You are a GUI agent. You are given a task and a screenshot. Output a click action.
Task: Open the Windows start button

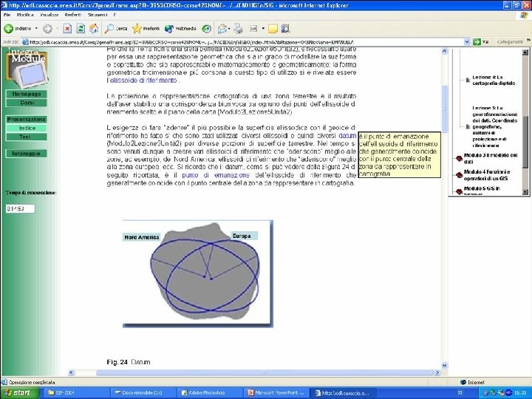pos(20,393)
